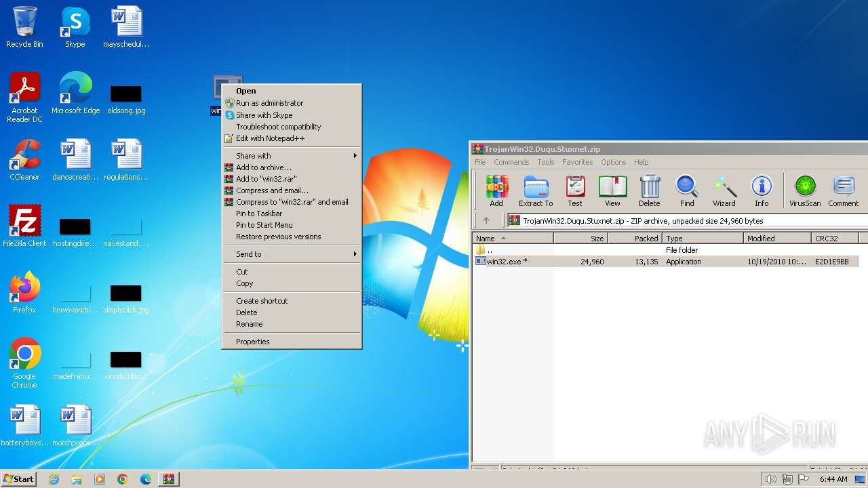Image resolution: width=868 pixels, height=488 pixels.
Task: Open the WinRAR File menu
Action: click(x=480, y=162)
